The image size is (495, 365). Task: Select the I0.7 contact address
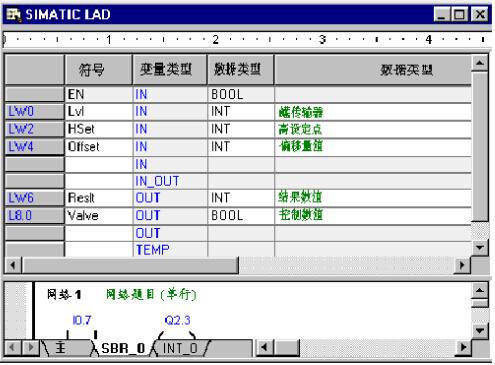coord(82,320)
